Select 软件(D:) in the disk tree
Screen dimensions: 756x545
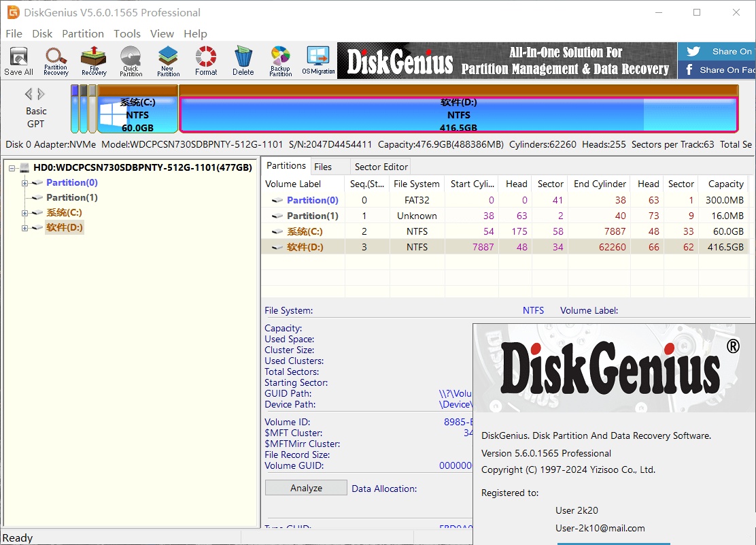[x=64, y=227]
